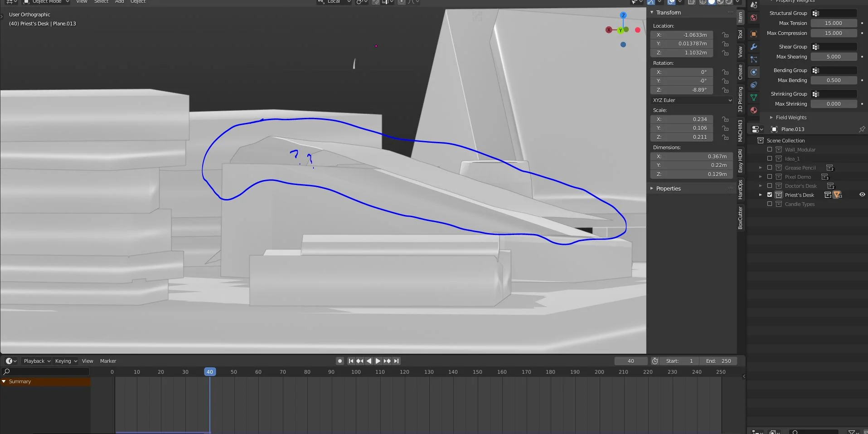Click the Z axis on the navigation gizmo

coord(623,15)
